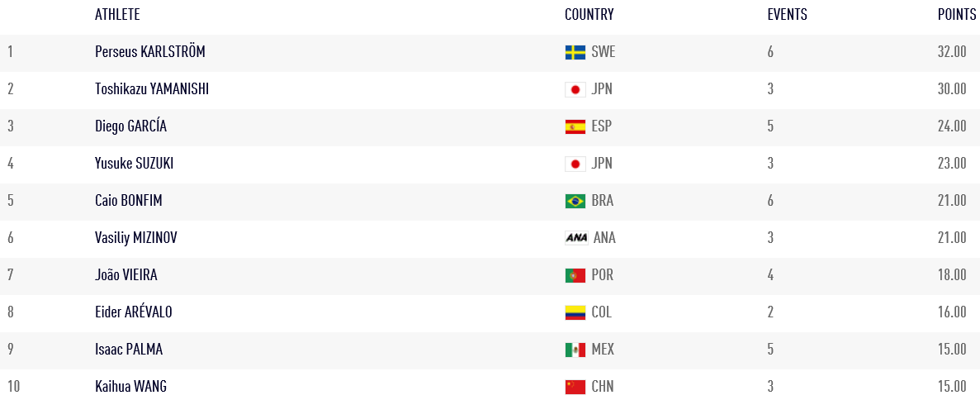Click the Spain flag icon
980x400 pixels.
tap(575, 126)
